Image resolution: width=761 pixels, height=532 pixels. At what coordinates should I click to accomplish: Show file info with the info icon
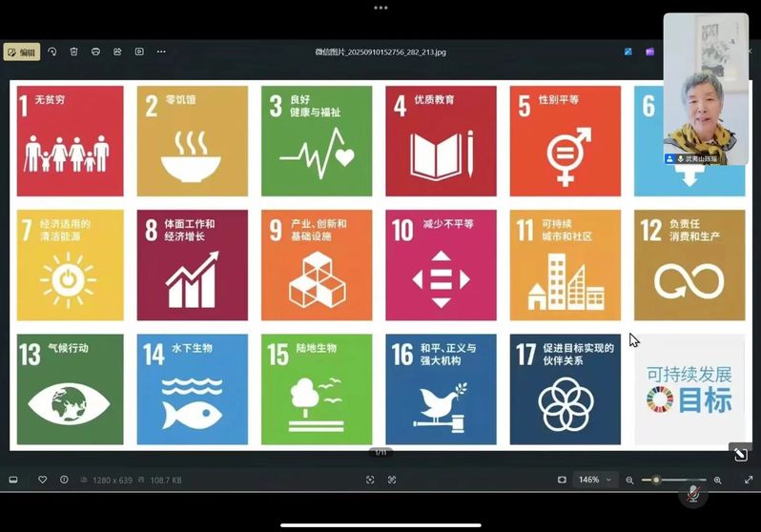click(64, 480)
